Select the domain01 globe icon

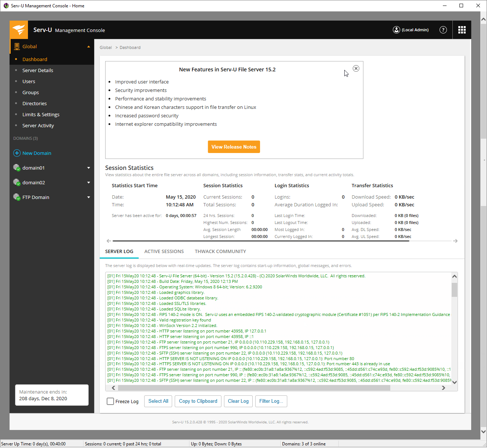[x=17, y=168]
